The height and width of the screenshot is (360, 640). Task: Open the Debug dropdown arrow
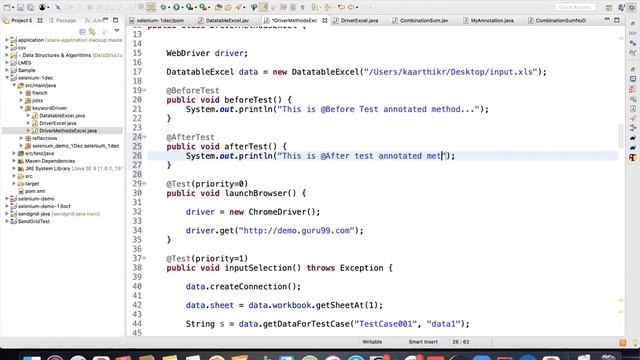pyautogui.click(x=169, y=7)
